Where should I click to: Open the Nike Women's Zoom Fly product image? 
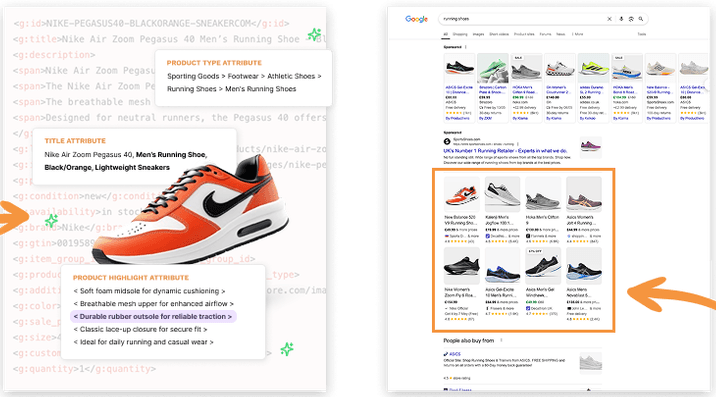(x=462, y=266)
